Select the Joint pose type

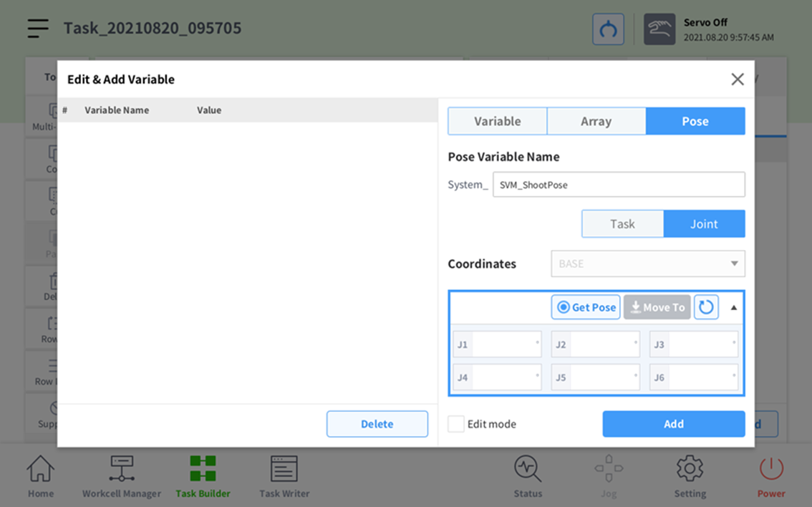704,223
